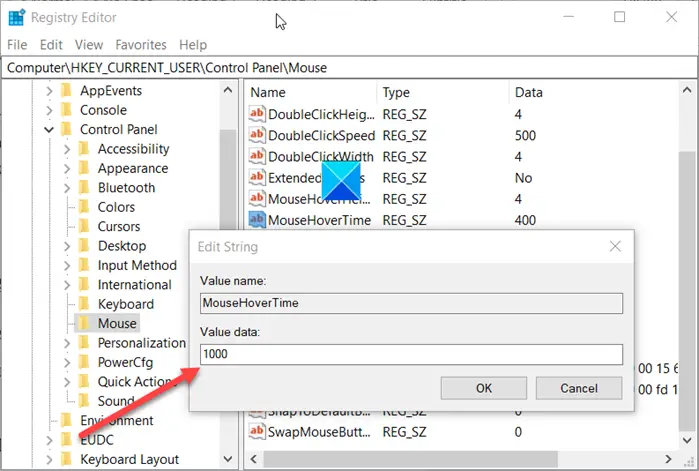
Task: Expand the Input Method tree node
Action: (67, 266)
